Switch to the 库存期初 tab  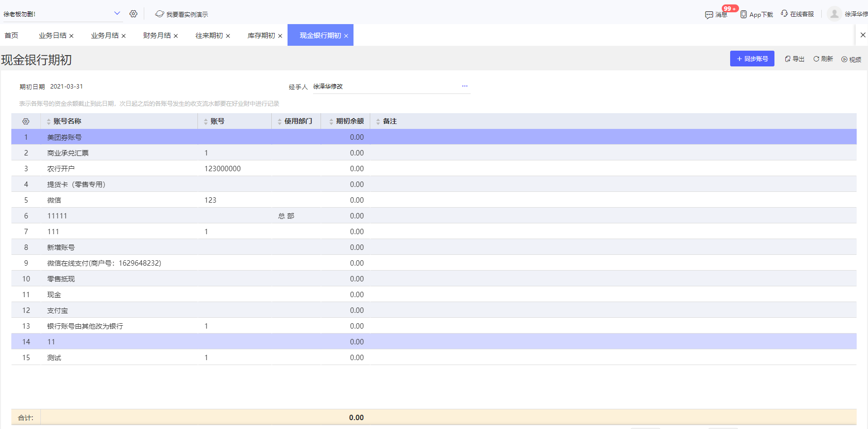[x=261, y=35]
